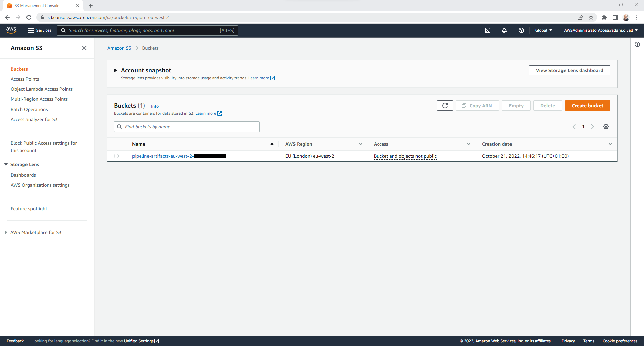Open the notifications bell
Image resolution: width=644 pixels, height=346 pixels.
[x=504, y=30]
